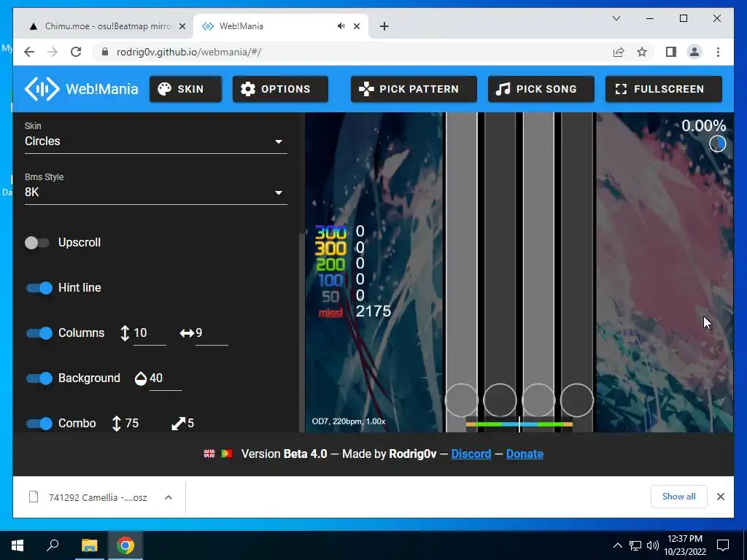Click the first column receptor circle

click(x=462, y=400)
